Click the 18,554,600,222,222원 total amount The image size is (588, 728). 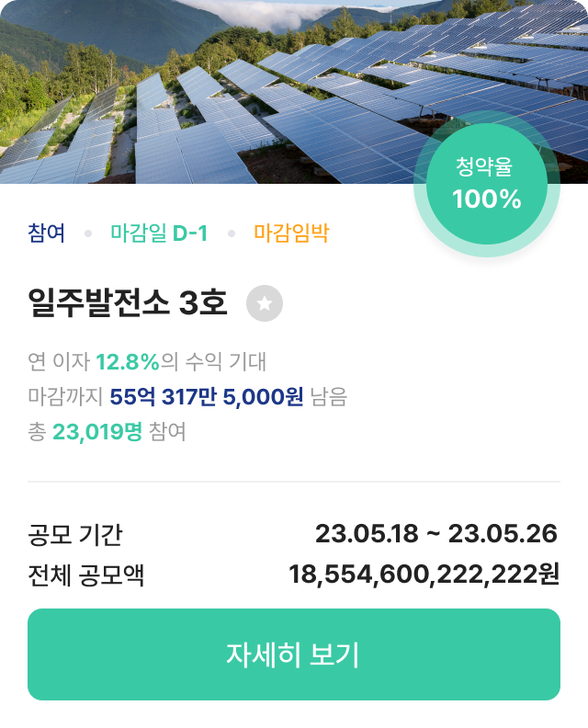424,574
